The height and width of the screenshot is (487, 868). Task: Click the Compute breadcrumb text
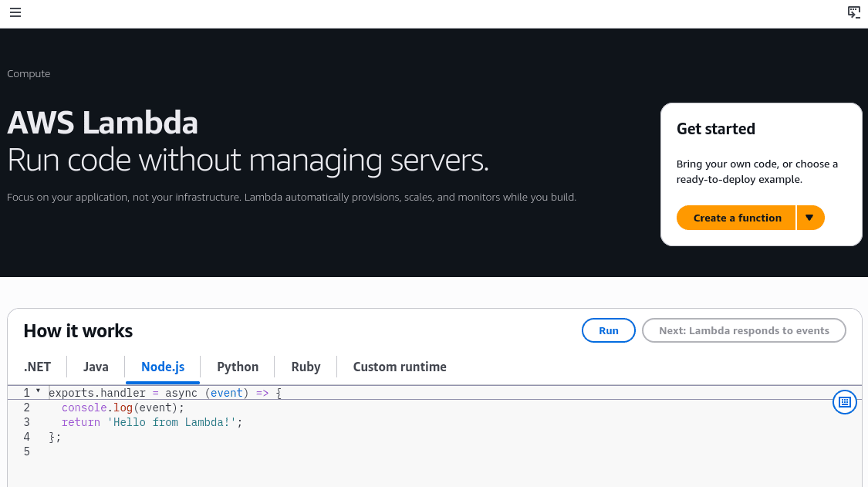pos(29,73)
